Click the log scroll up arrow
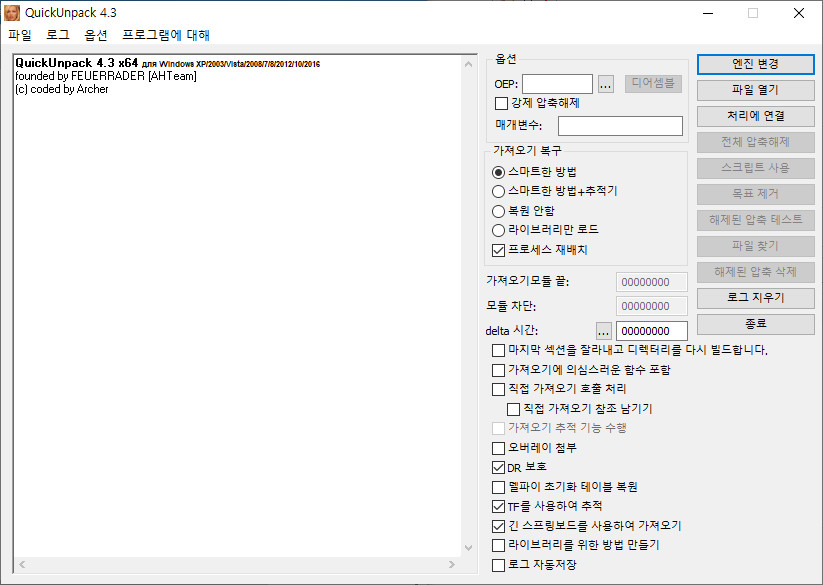This screenshot has width=823, height=585. [468, 64]
